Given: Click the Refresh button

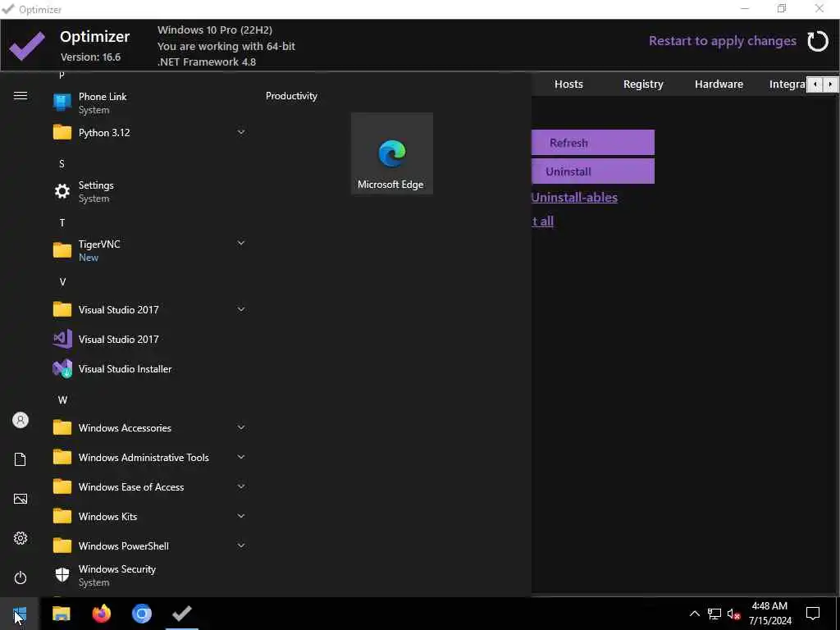Looking at the screenshot, I should tap(592, 143).
